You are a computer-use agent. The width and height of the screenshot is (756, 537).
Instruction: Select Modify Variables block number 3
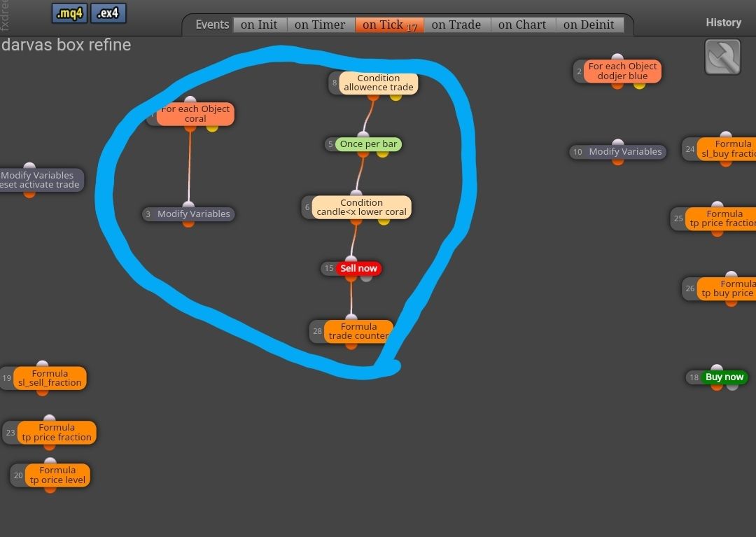click(188, 214)
